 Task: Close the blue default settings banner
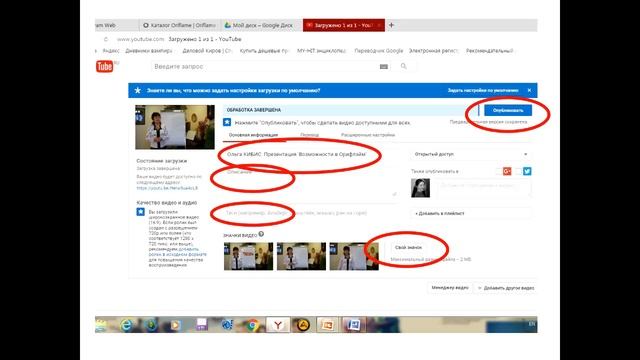529,90
